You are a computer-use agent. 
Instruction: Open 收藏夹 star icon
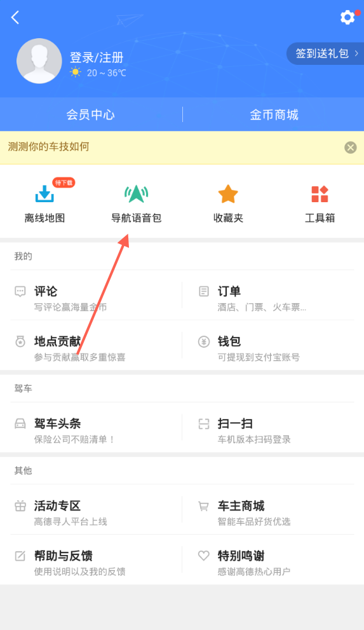point(228,194)
